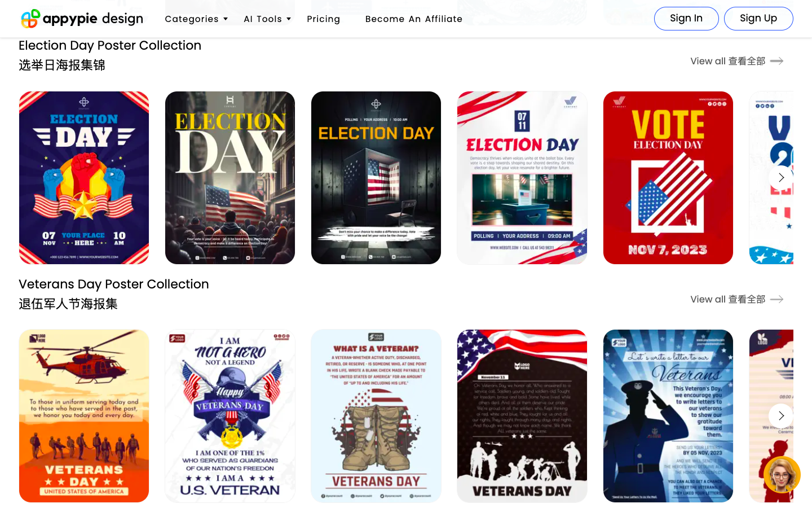Click the Sign In button
The height and width of the screenshot is (508, 812).
point(686,19)
